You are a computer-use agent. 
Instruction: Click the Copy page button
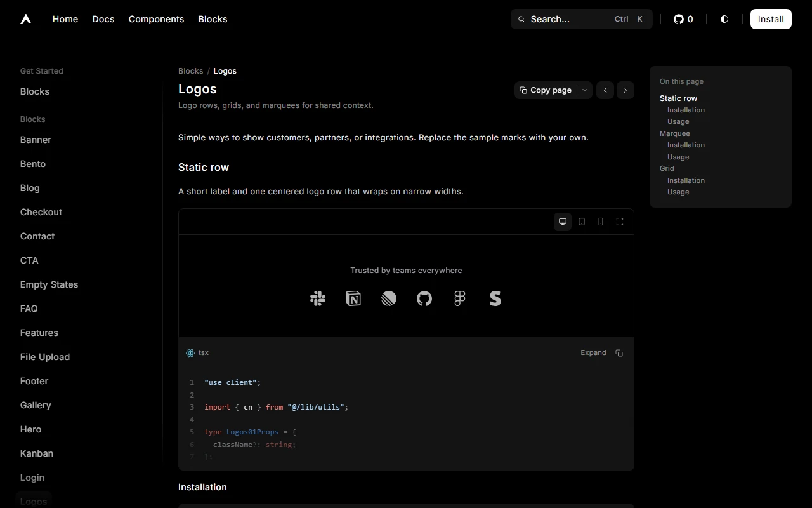click(546, 90)
